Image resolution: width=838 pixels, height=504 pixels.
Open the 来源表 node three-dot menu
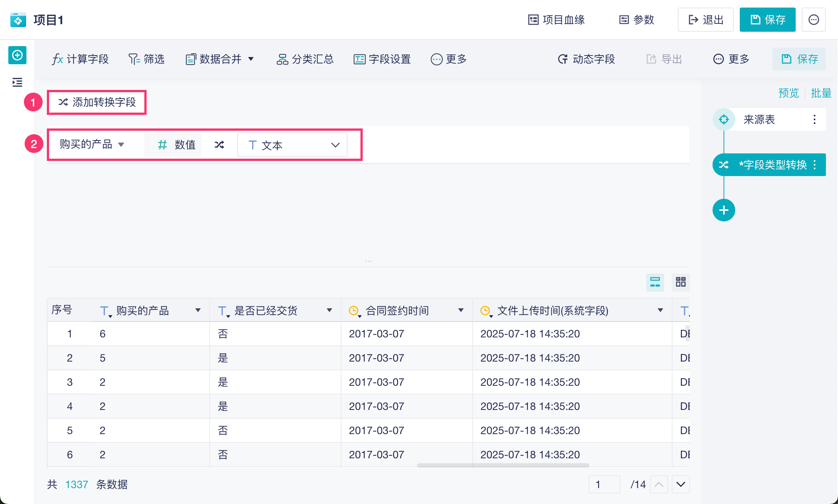coord(814,119)
